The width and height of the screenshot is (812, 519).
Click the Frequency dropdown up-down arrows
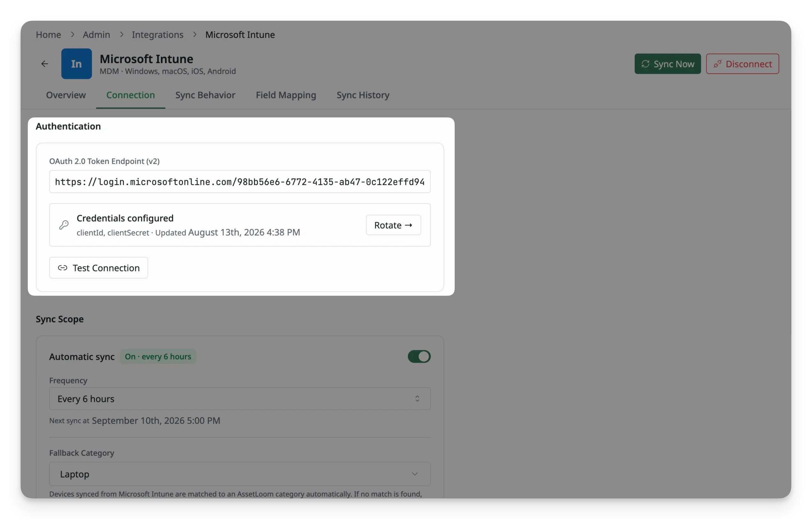pyautogui.click(x=417, y=399)
